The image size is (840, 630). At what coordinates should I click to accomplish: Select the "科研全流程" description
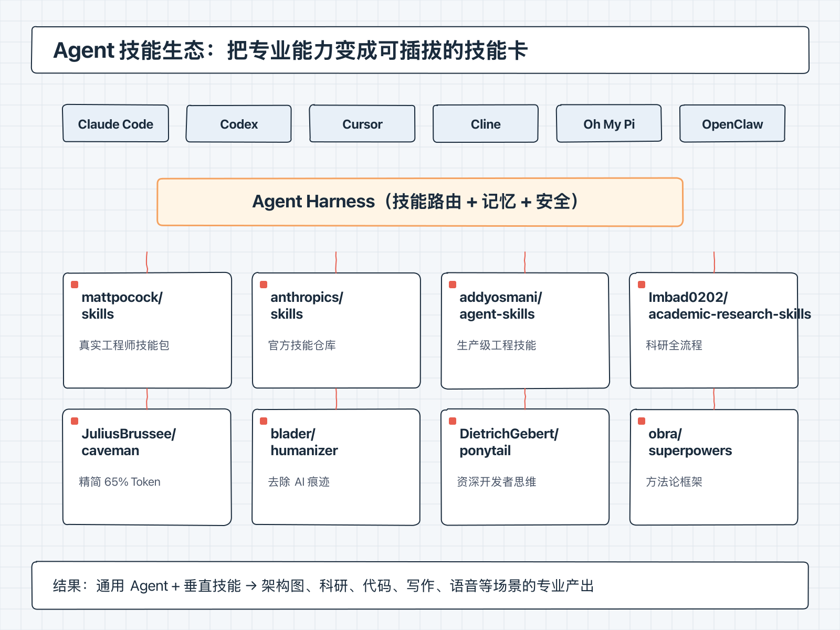(674, 345)
